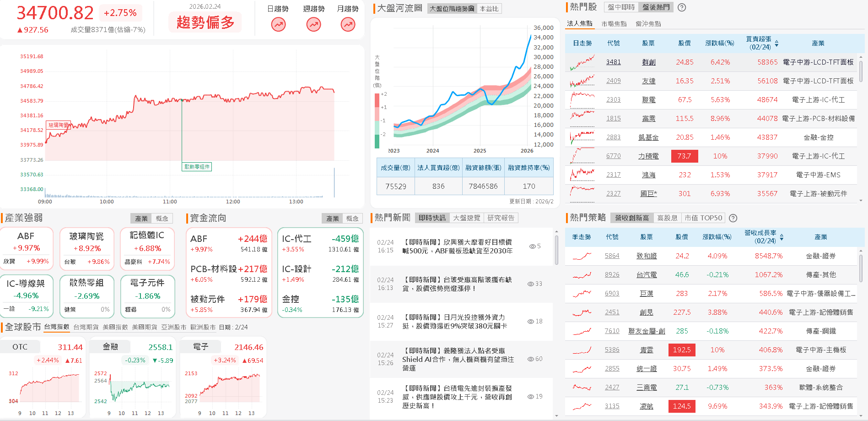Switch to the 市場焦點 tab
Screen dimensions: 868x421
click(x=616, y=23)
